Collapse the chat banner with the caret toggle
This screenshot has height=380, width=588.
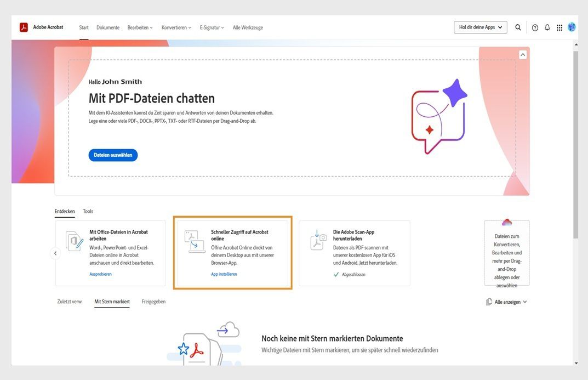point(522,54)
